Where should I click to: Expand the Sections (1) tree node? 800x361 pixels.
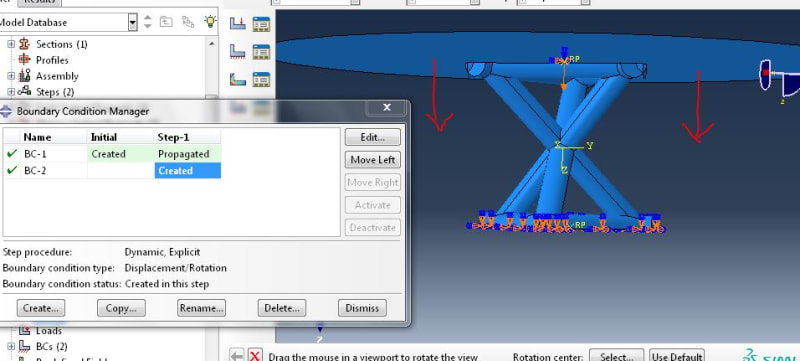tap(11, 44)
